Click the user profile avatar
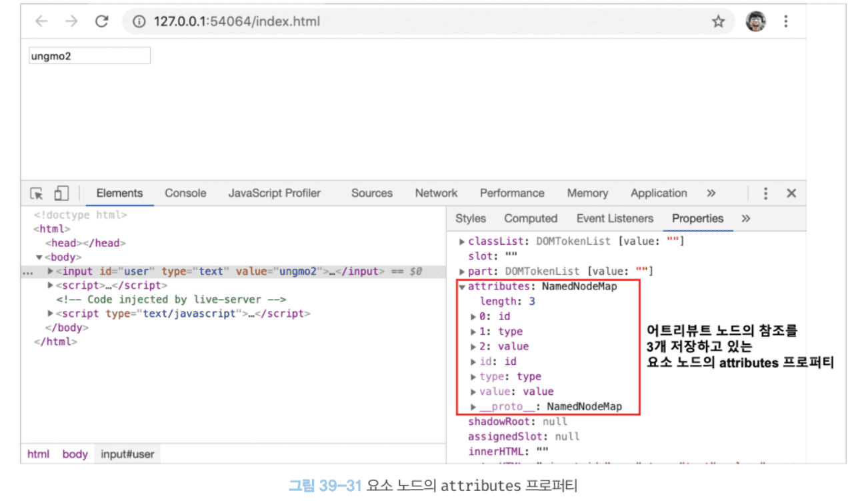The width and height of the screenshot is (868, 501). click(x=755, y=21)
